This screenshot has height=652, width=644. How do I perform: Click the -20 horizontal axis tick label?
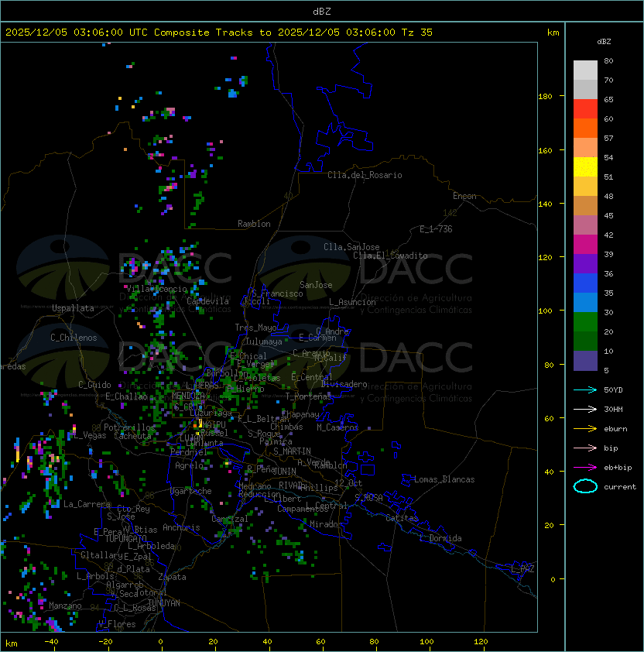pyautogui.click(x=105, y=642)
